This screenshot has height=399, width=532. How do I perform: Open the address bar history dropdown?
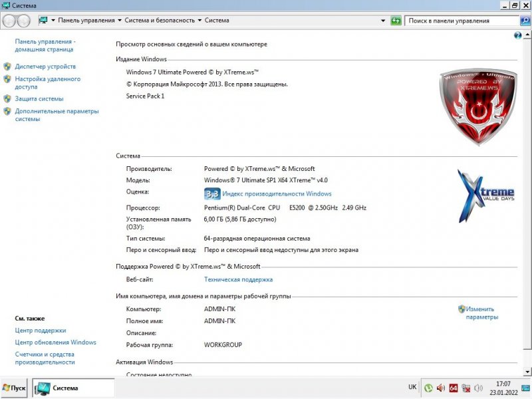(x=382, y=21)
